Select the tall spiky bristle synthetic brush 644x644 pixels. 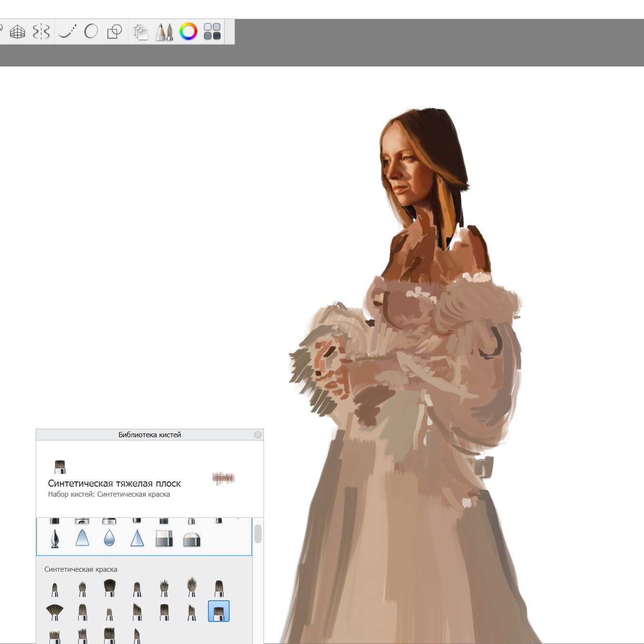[x=192, y=587]
